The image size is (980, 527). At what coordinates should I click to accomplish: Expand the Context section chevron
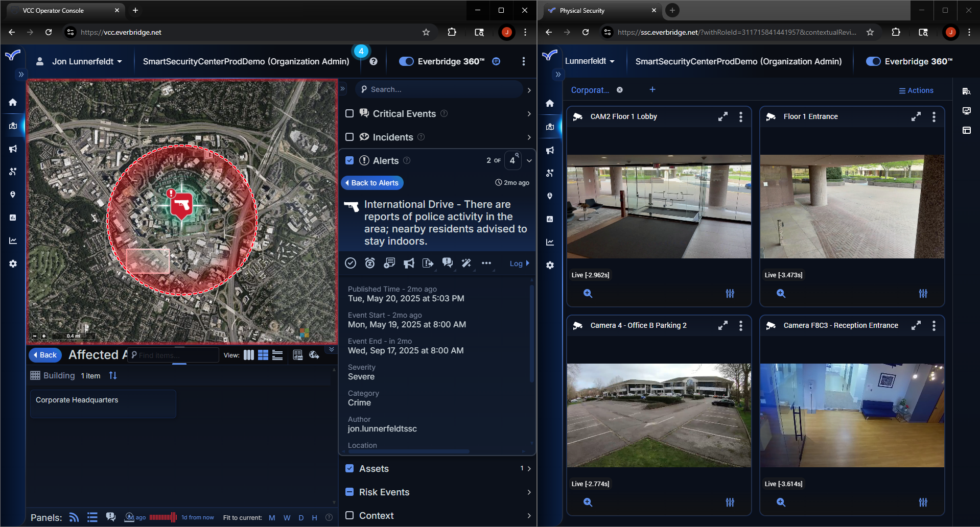pos(529,516)
